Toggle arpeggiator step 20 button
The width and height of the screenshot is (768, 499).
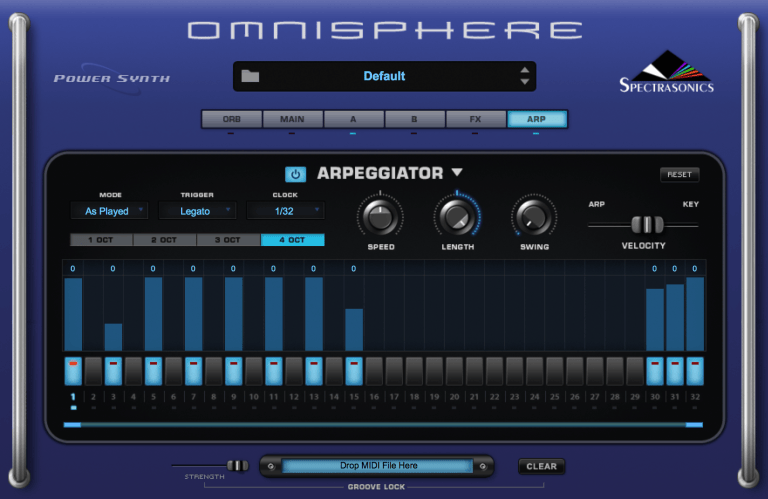[455, 371]
